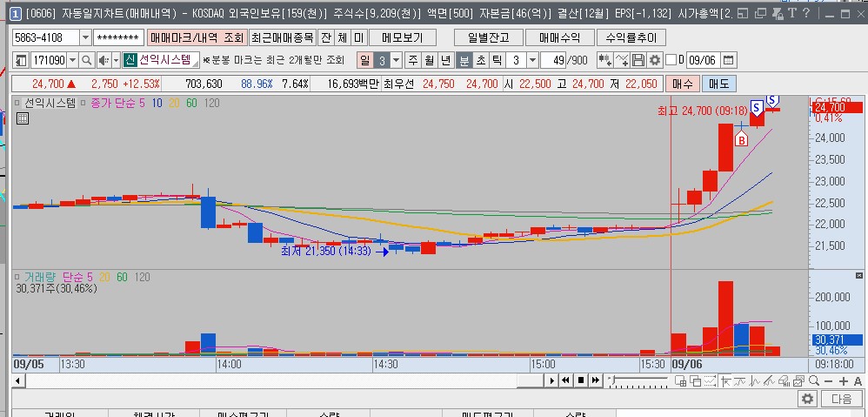868x417 pixels.
Task: Click the letter A text icon
Action: pyautogui.click(x=858, y=381)
